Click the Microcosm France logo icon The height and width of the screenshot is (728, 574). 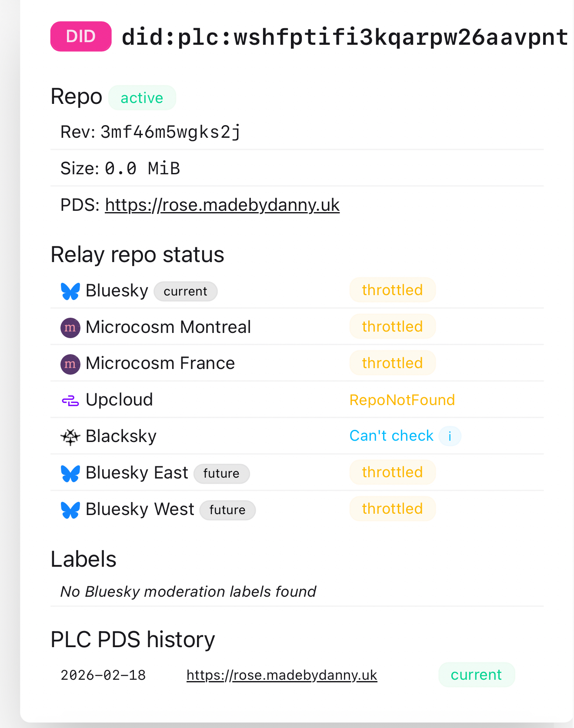tap(70, 364)
